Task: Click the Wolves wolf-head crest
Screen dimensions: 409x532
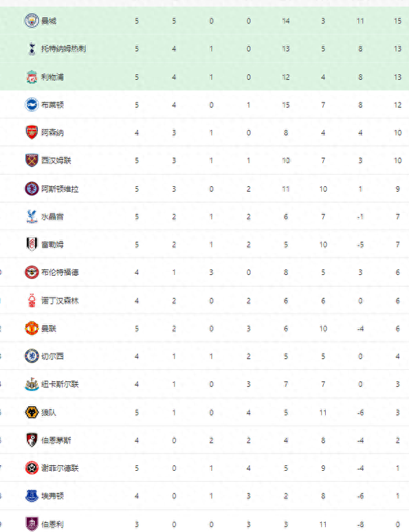Action: tap(32, 412)
